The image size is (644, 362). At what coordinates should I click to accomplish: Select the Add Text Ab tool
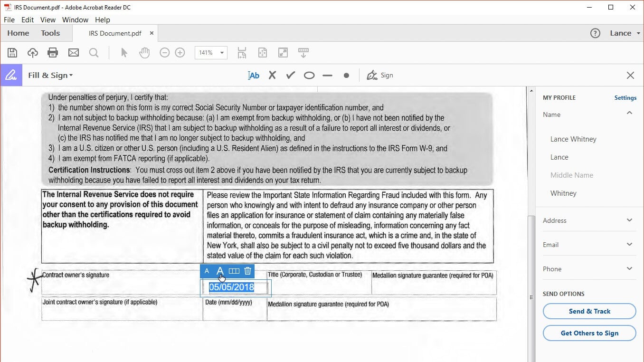254,75
